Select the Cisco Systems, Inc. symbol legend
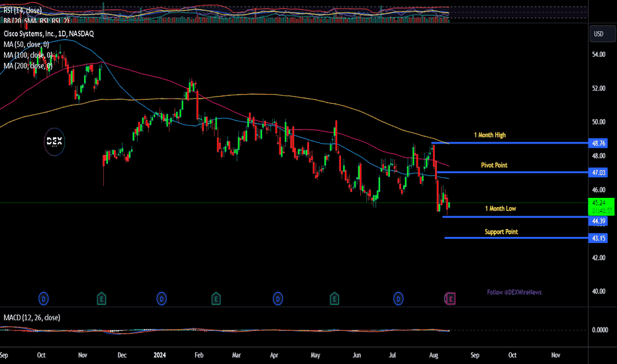The width and height of the screenshot is (617, 364). pos(49,34)
